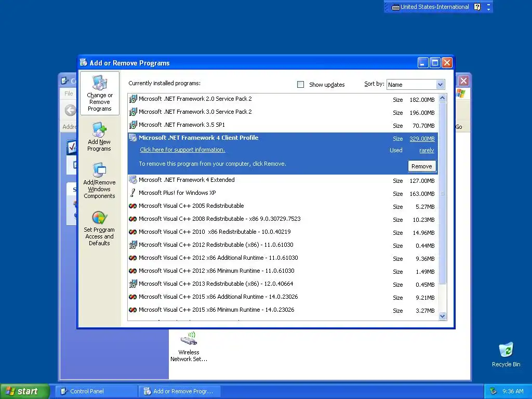Click .NET Framework 4 Extended icon

tap(133, 180)
